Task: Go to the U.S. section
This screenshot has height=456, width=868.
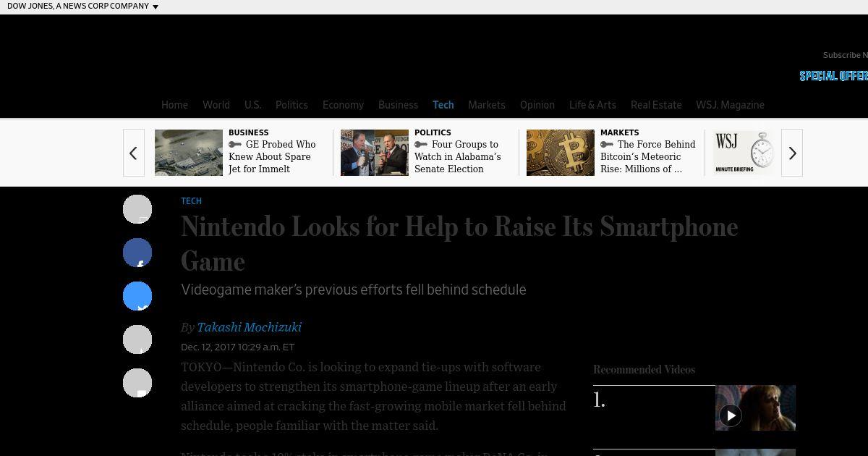Action: pos(252,105)
